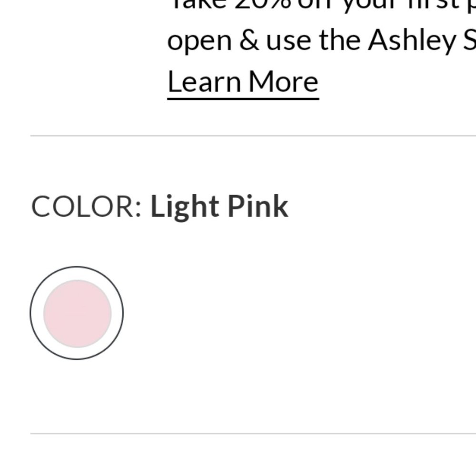Click the "COLOR:" label text
This screenshot has width=476, height=476.
[86, 207]
